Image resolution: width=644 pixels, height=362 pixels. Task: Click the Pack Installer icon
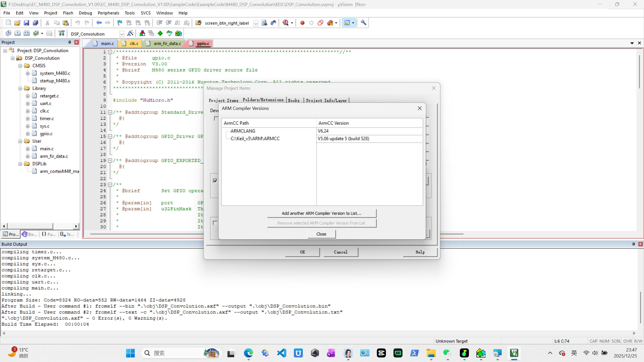point(178,33)
